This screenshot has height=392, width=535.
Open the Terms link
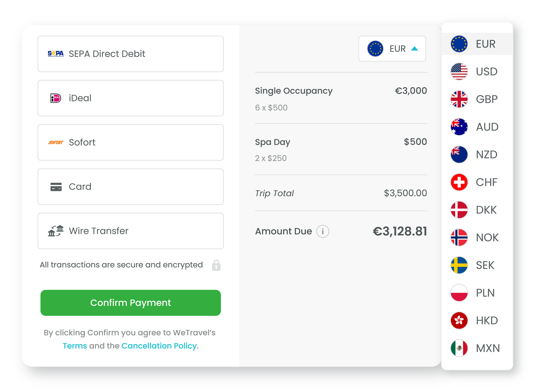tap(75, 346)
